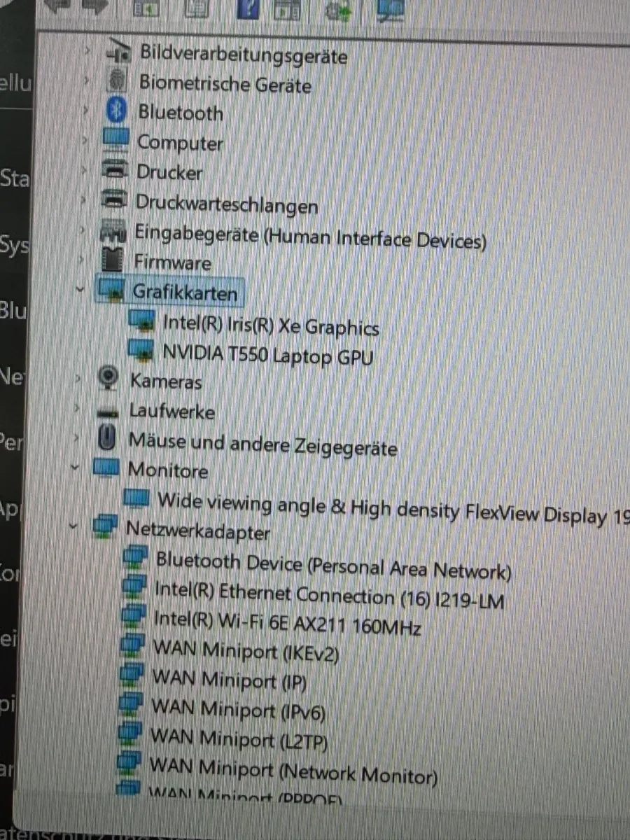
Task: Select Intel(R) Ethernet Connection (16) I219-LM text
Action: click(329, 596)
